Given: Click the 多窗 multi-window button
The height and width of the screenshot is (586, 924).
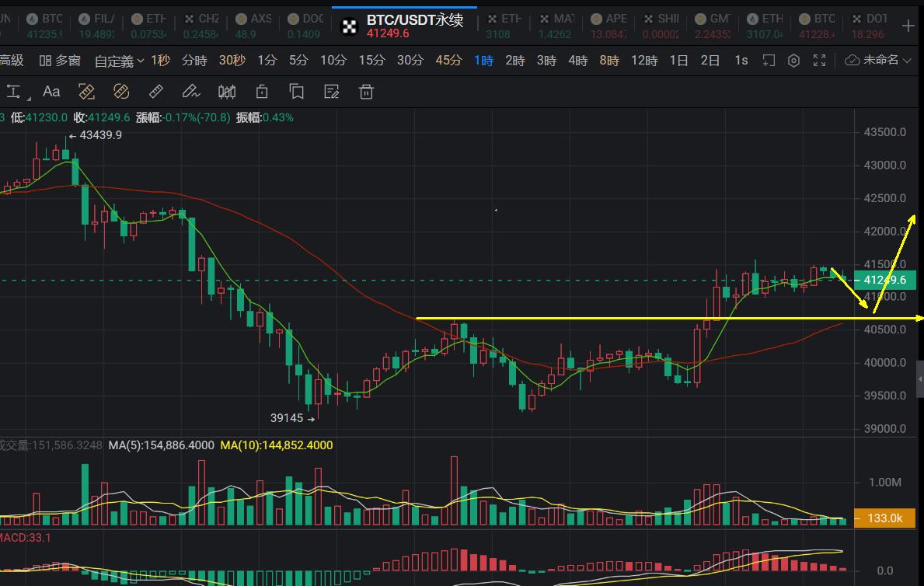Looking at the screenshot, I should pyautogui.click(x=60, y=61).
